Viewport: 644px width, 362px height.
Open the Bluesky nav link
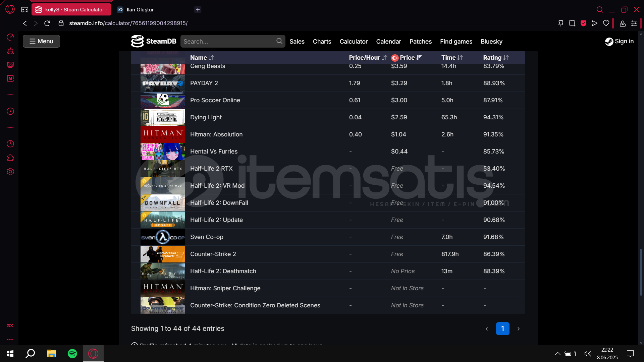click(x=491, y=42)
